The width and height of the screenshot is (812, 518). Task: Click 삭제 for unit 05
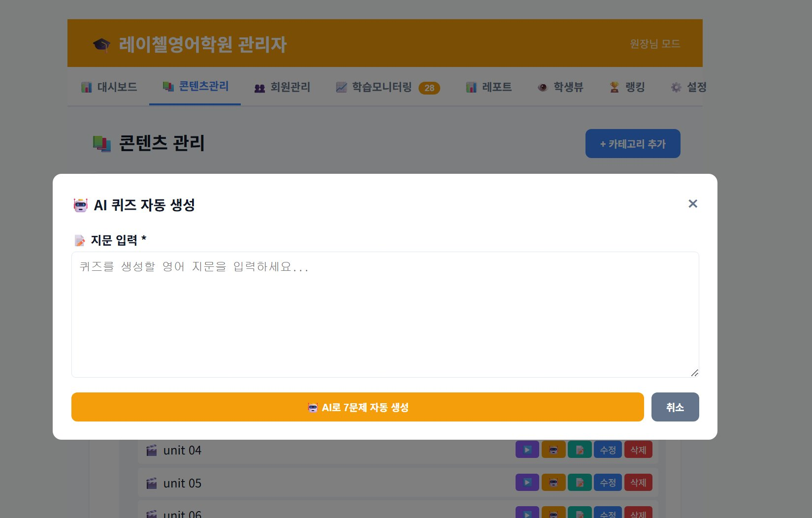638,482
